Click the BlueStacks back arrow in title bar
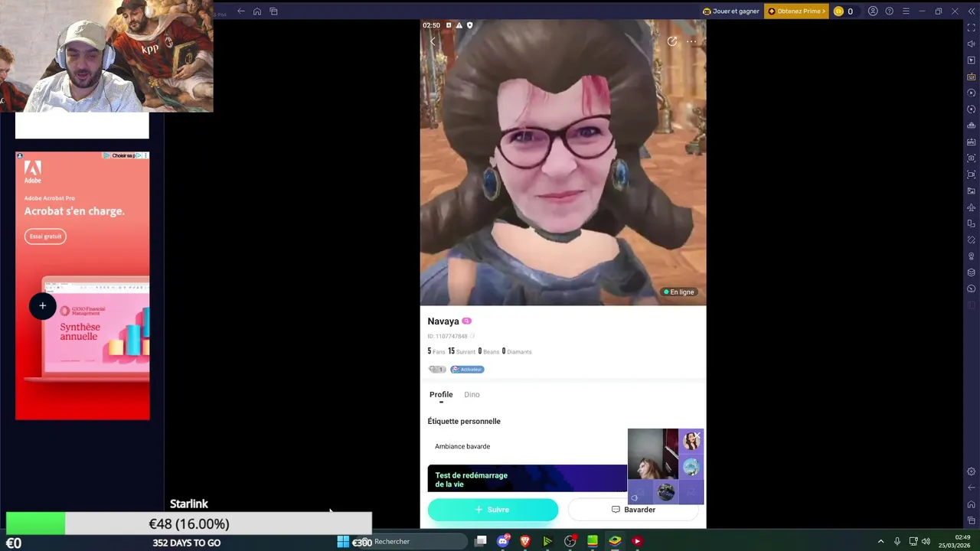The image size is (980, 551). tap(241, 11)
